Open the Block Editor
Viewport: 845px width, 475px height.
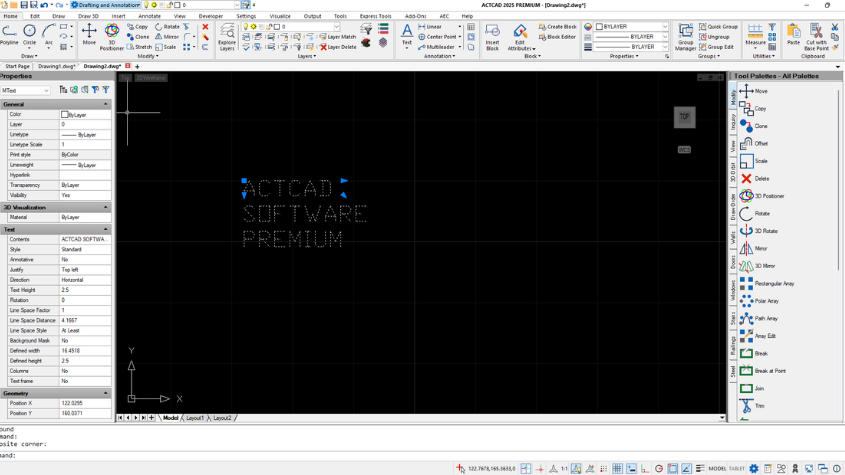pyautogui.click(x=557, y=37)
